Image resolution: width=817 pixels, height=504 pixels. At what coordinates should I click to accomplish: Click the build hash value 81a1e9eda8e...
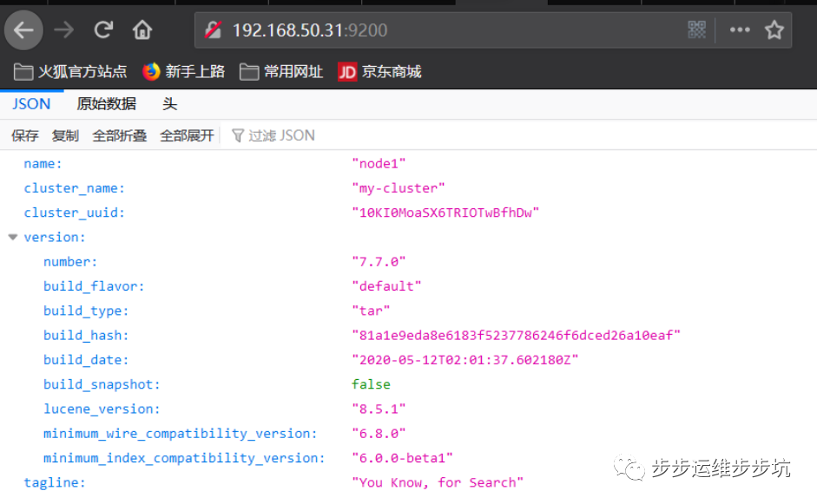(517, 336)
